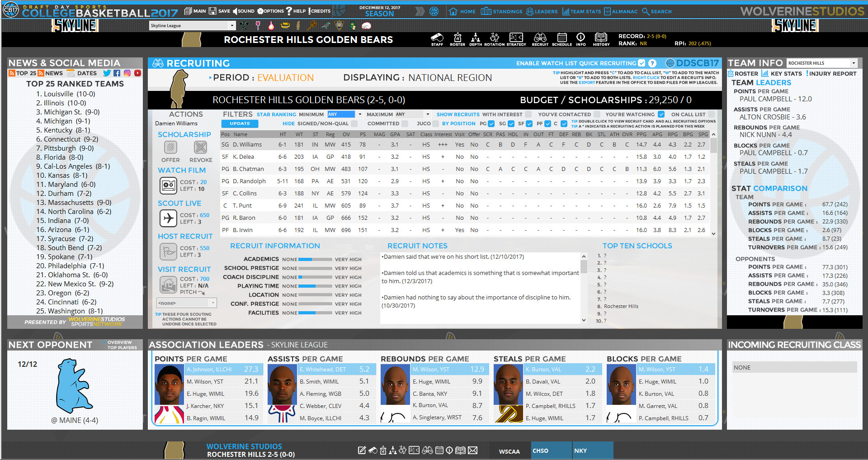The width and height of the screenshot is (868, 460).
Task: Click the Watch Film camera icon
Action: coord(168,185)
